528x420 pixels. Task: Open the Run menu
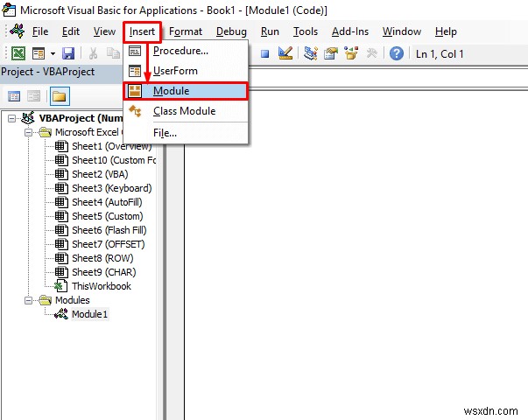[270, 31]
